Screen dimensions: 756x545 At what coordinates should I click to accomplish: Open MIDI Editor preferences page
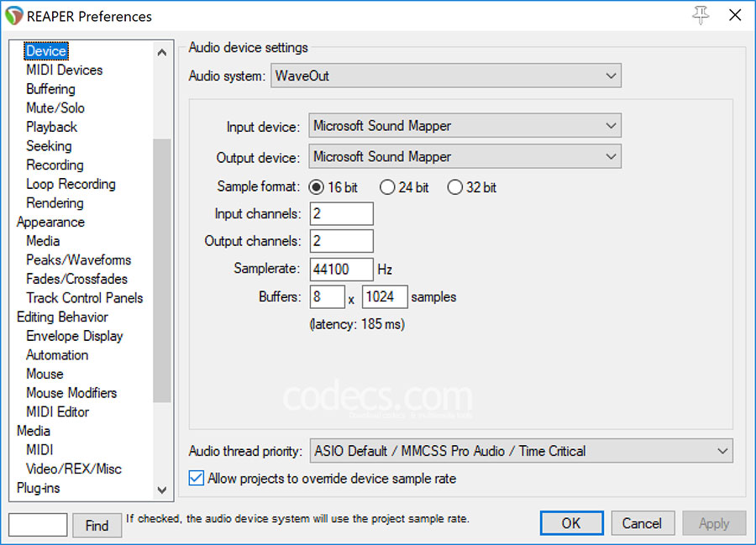pyautogui.click(x=58, y=412)
